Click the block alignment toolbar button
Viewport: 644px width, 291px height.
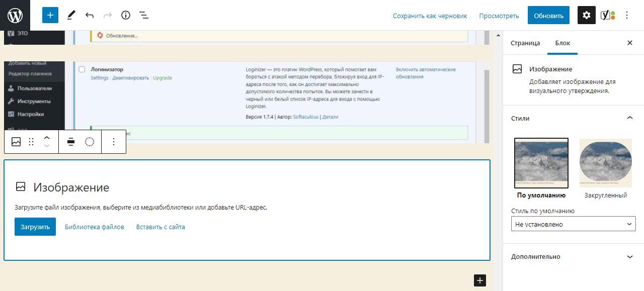point(71,142)
